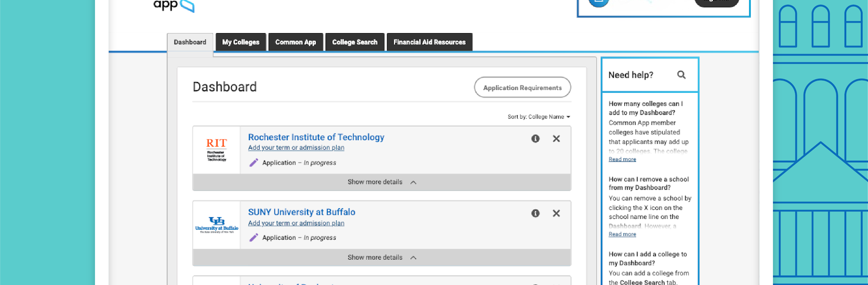Click the 'How can I add a college' question
Screen dimensions: 868x285
647,258
